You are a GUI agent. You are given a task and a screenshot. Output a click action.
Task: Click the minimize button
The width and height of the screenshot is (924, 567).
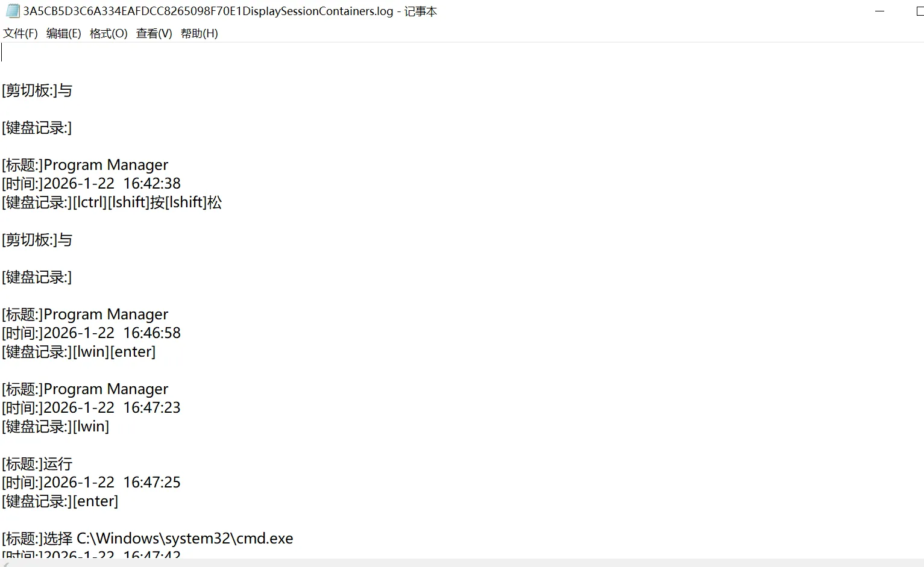879,11
